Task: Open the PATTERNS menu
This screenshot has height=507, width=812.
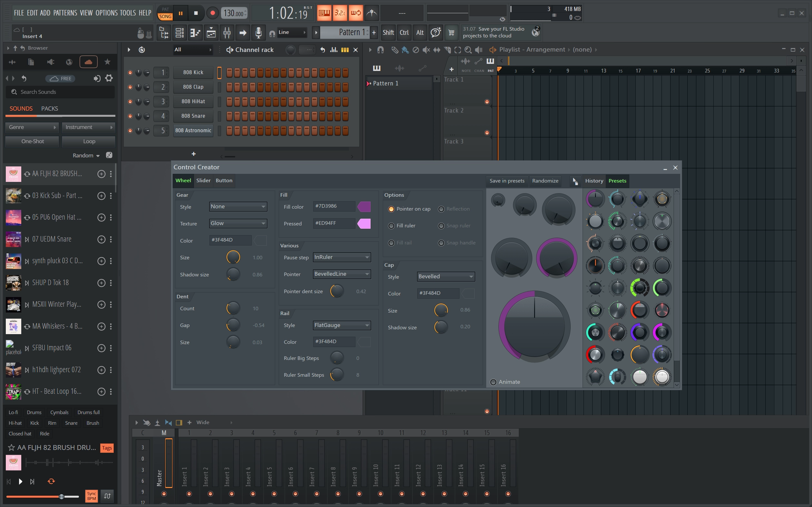Action: [x=65, y=13]
